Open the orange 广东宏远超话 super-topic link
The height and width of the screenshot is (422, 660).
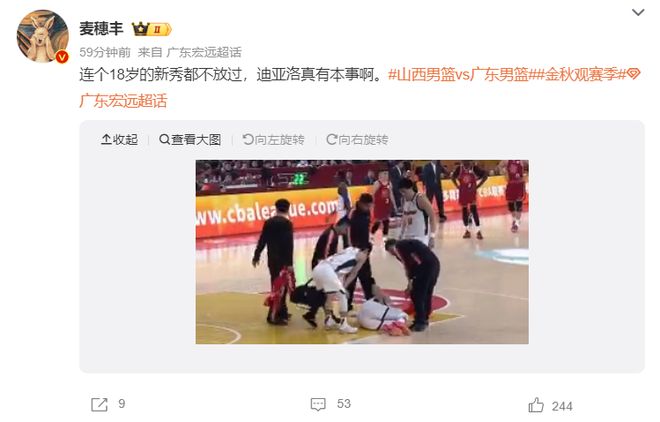(x=123, y=101)
